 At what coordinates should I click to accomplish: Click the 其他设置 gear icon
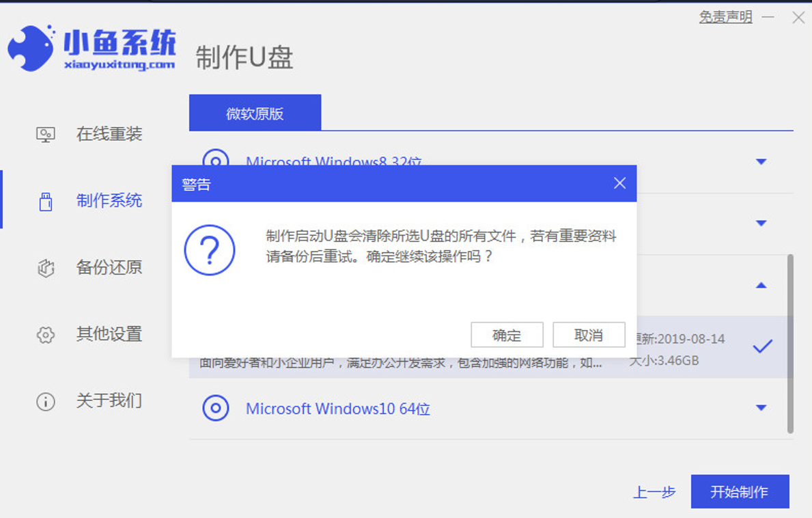click(x=45, y=335)
